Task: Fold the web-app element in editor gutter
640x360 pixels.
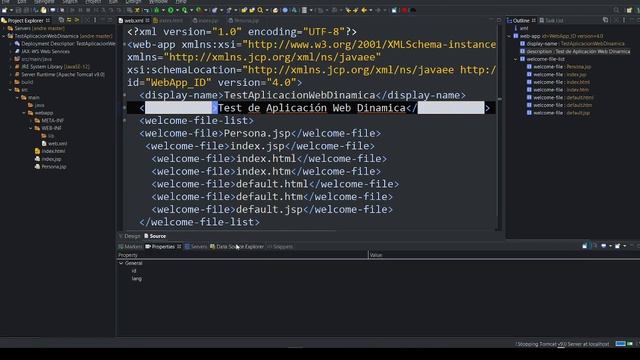Action: [x=124, y=44]
